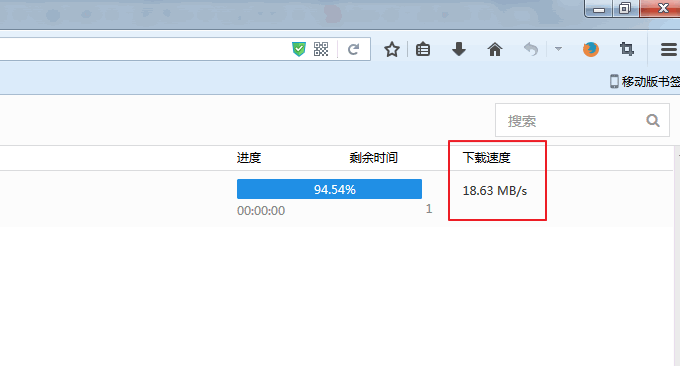Open the QR code icon in address bar
This screenshot has width=680, height=366.
(321, 49)
